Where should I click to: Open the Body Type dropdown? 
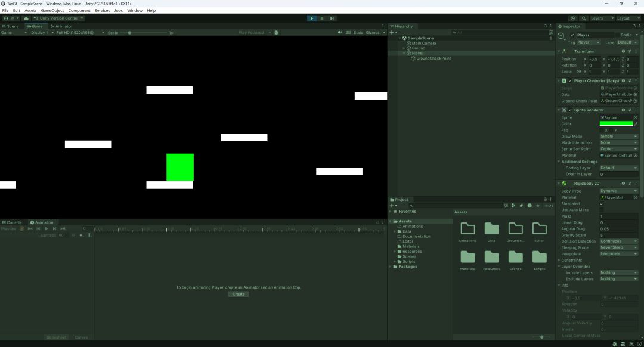pos(618,191)
